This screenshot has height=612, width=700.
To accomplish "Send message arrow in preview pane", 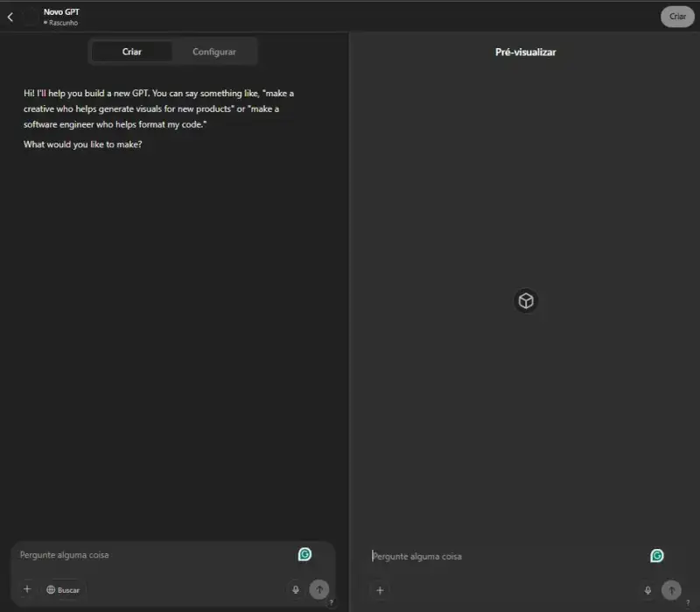I will [x=671, y=590].
